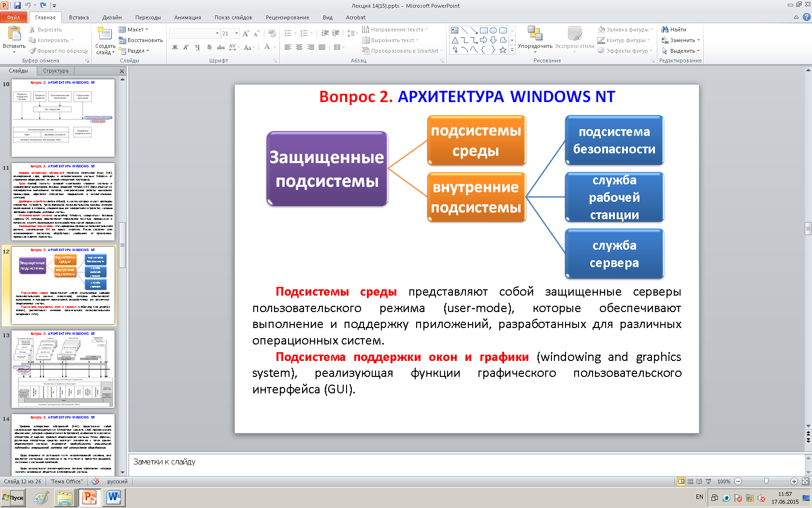Click zoom in plus button
The width and height of the screenshot is (812, 508).
pos(794,481)
